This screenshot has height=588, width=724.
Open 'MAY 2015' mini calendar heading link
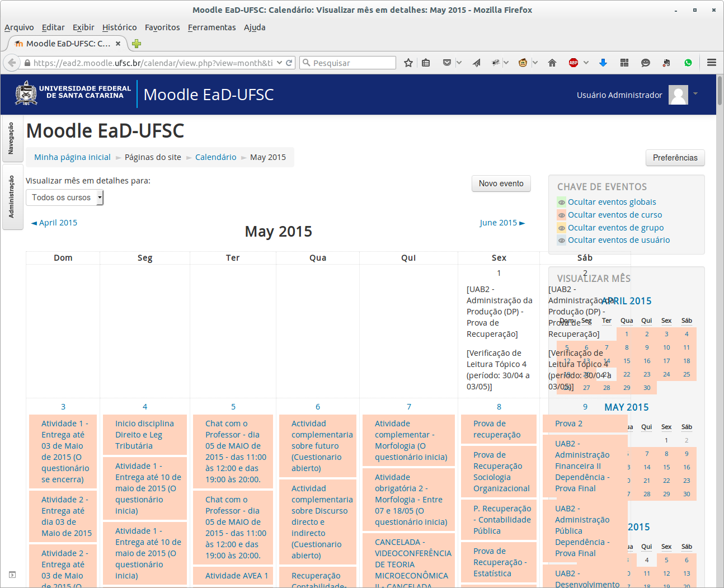pyautogui.click(x=627, y=407)
